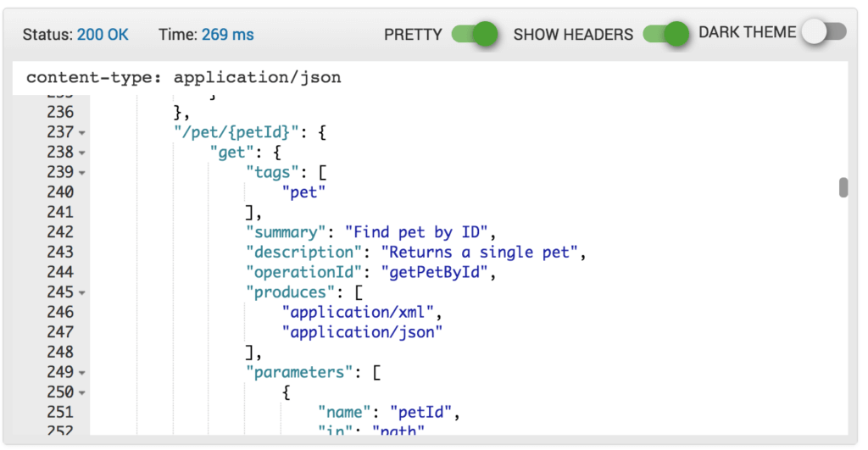This screenshot has width=868, height=450.
Task: Enable the DARK THEME switch
Action: (x=824, y=31)
